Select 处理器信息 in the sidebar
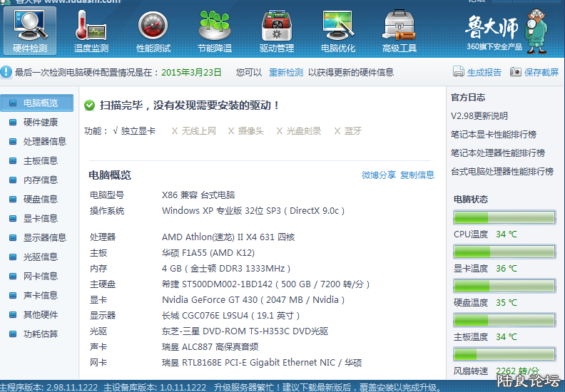 tap(44, 141)
